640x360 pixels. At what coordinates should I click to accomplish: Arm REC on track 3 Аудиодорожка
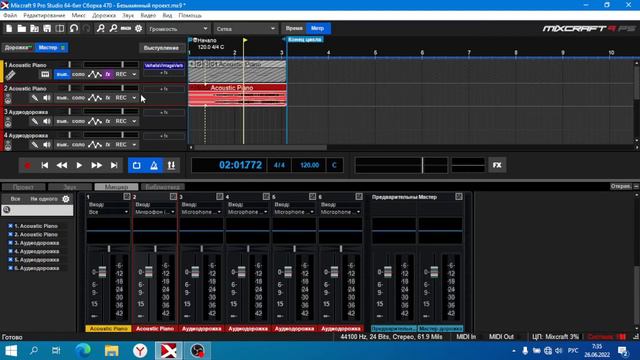[x=121, y=121]
